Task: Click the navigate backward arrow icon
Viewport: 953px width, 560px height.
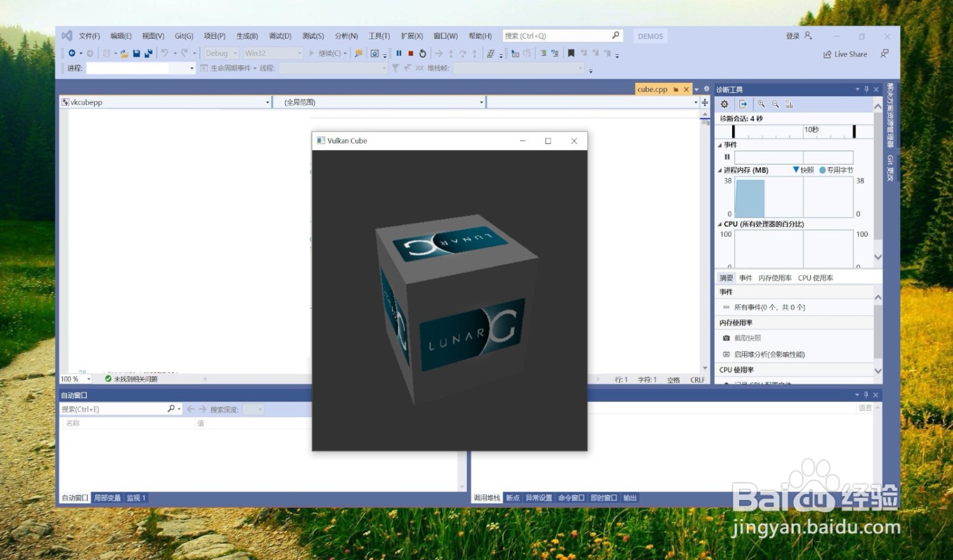Action: coord(71,53)
